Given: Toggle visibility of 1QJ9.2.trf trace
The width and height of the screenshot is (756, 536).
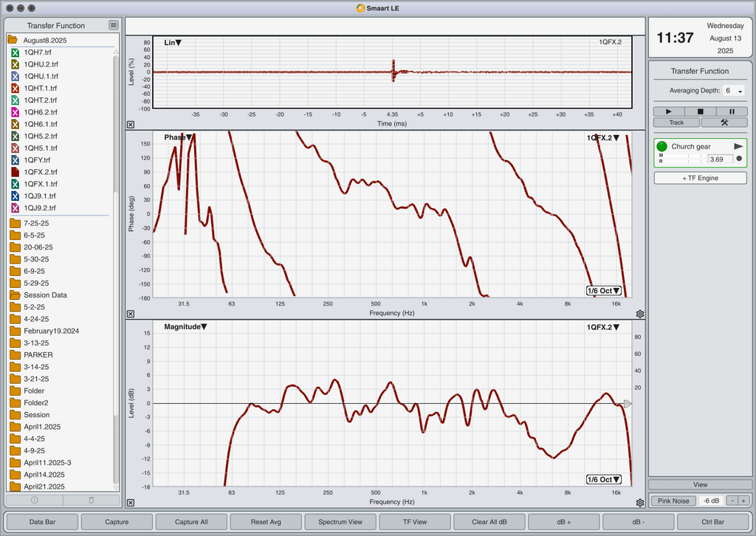Looking at the screenshot, I should [x=15, y=207].
